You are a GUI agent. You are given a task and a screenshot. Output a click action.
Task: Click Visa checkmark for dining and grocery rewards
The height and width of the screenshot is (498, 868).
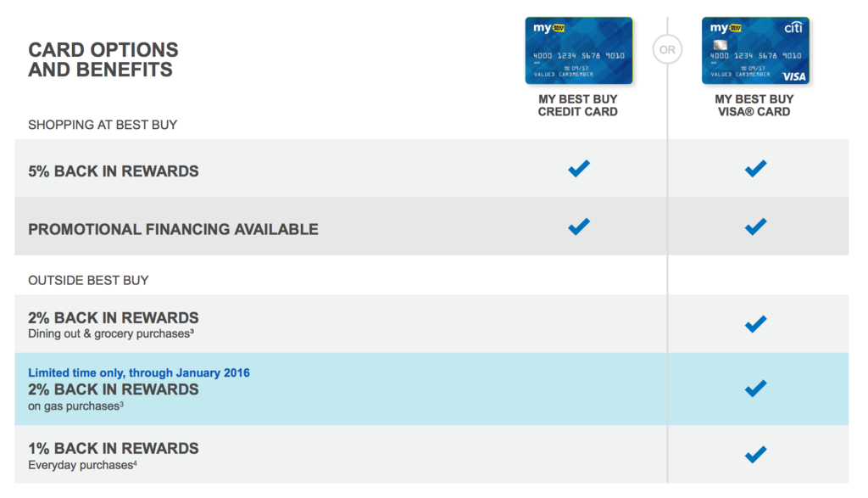(x=755, y=324)
